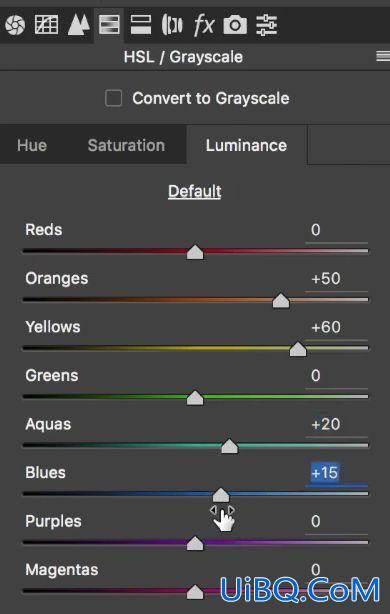390x614 pixels.
Task: Open the Lens Corrections panel icon
Action: 172,25
